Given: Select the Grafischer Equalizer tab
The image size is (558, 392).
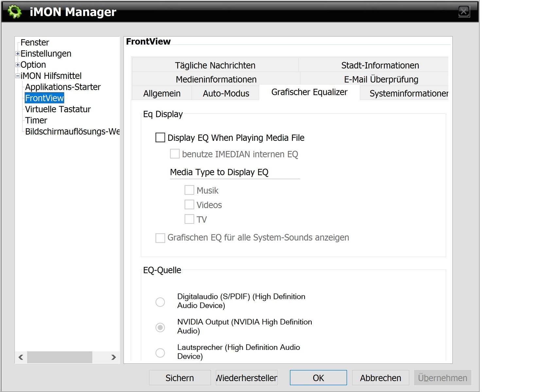Looking at the screenshot, I should [x=309, y=92].
